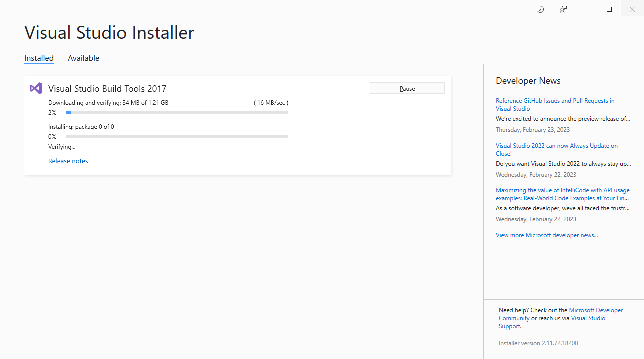Click the downloading and verifying progress bar
Image resolution: width=644 pixels, height=359 pixels.
[x=177, y=113]
